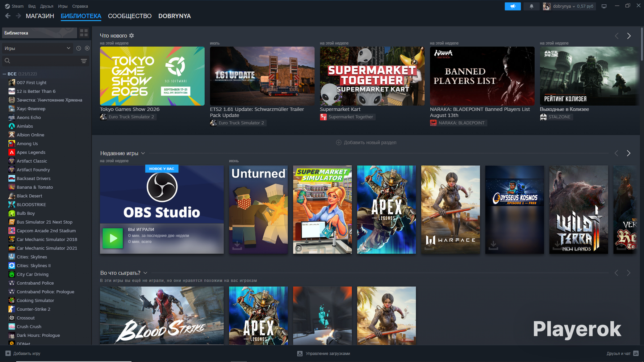Collapse the ВСЕ games category
The image size is (644, 362).
tap(4, 74)
